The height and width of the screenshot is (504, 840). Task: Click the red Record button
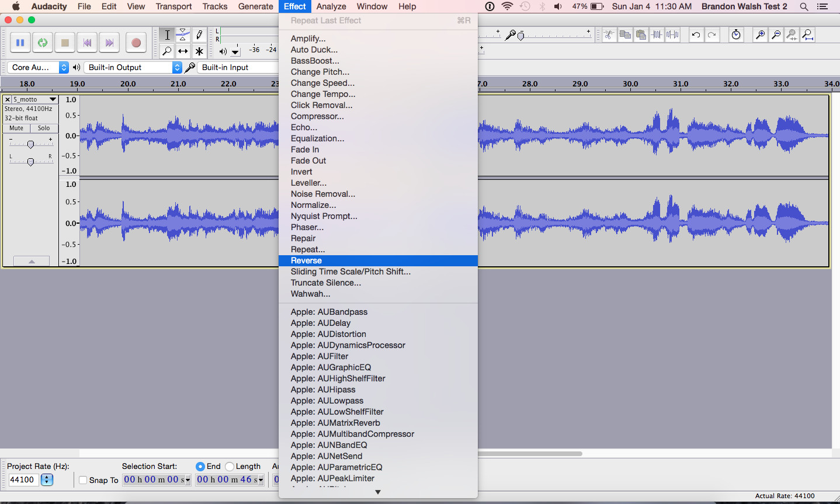tap(136, 43)
